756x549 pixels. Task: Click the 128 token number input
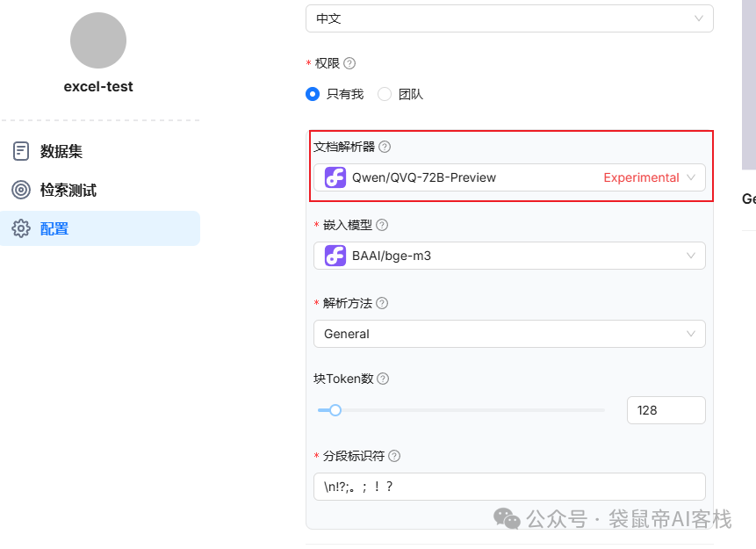coord(666,410)
